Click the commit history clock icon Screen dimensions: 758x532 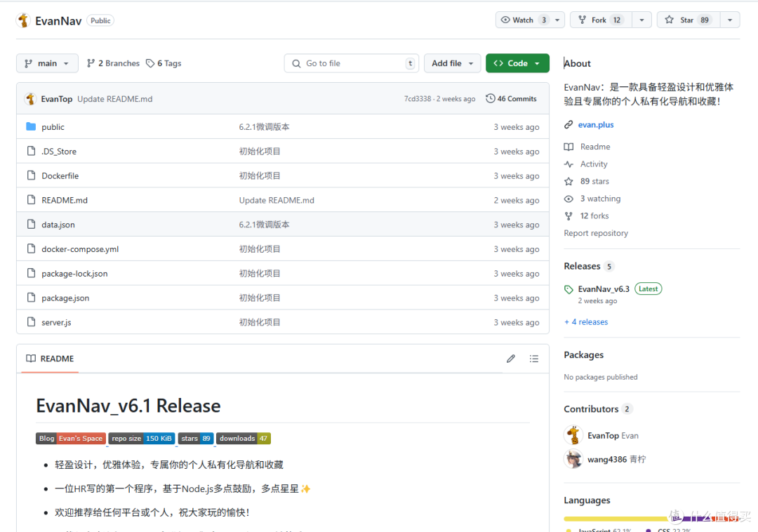tap(490, 98)
